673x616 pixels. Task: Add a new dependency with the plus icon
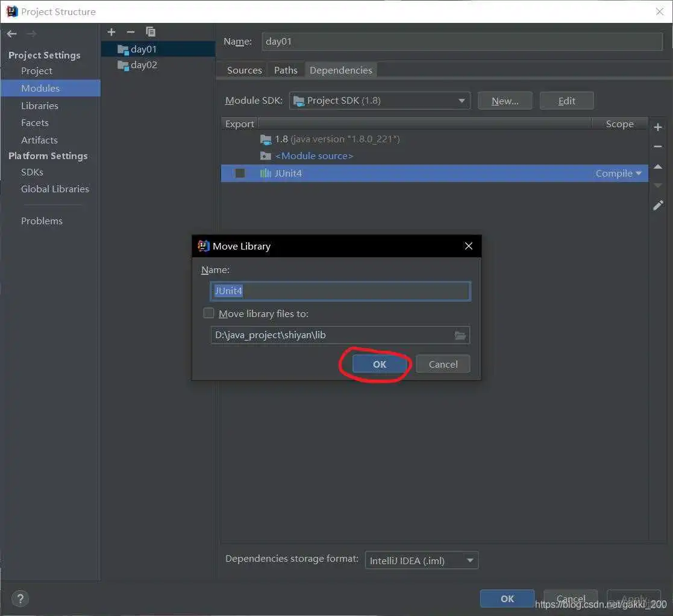tap(658, 127)
